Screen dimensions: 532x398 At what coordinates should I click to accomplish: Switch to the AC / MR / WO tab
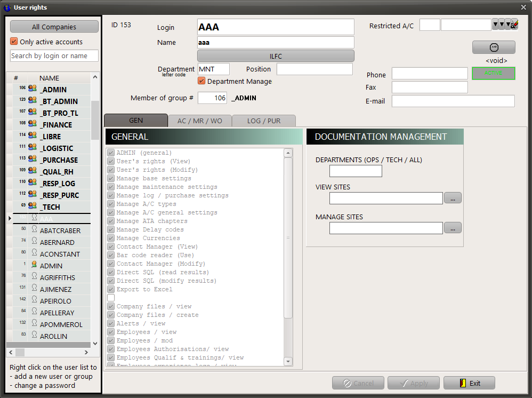pyautogui.click(x=200, y=121)
